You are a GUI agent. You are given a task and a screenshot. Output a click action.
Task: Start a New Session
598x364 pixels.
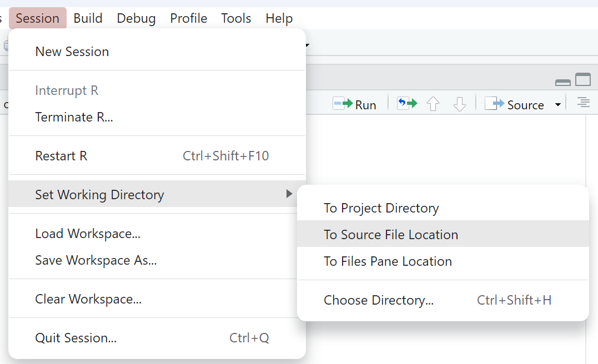click(72, 52)
